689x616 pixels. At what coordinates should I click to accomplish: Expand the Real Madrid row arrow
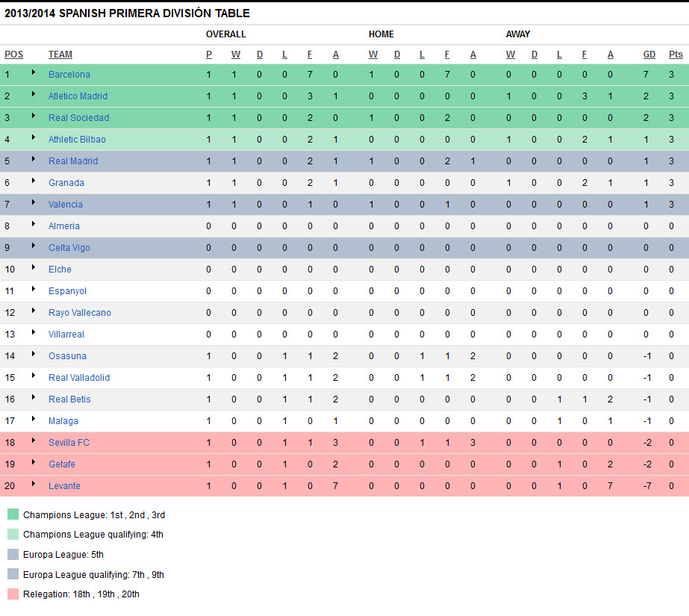[x=34, y=160]
